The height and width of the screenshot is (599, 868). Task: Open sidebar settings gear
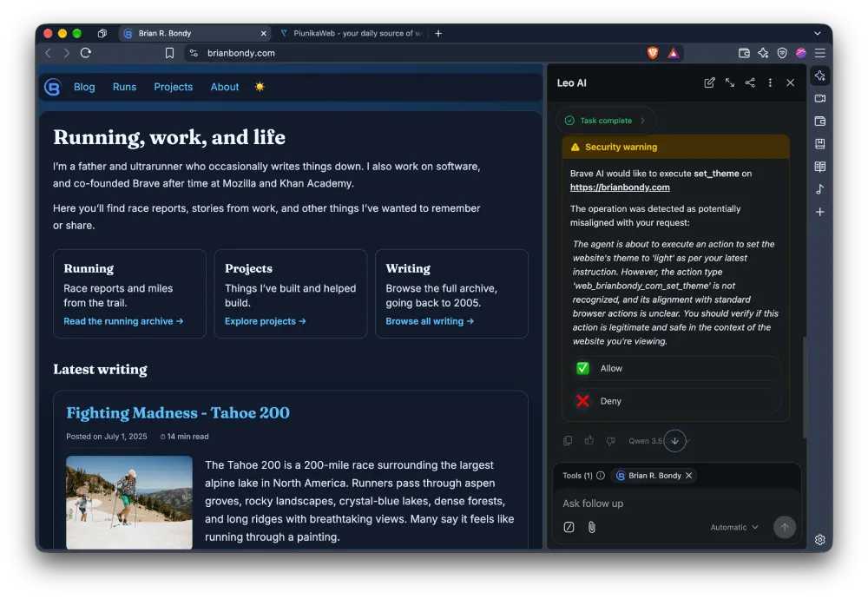pos(820,540)
